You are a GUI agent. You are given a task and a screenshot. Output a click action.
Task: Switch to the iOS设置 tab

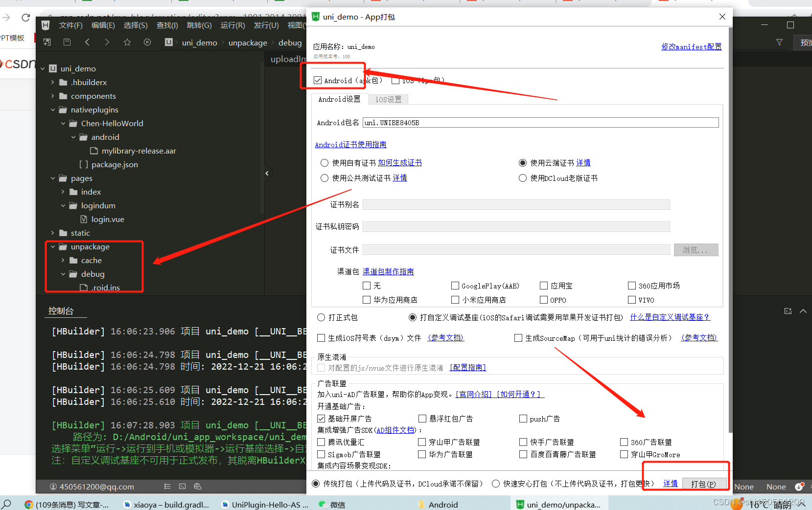(388, 99)
